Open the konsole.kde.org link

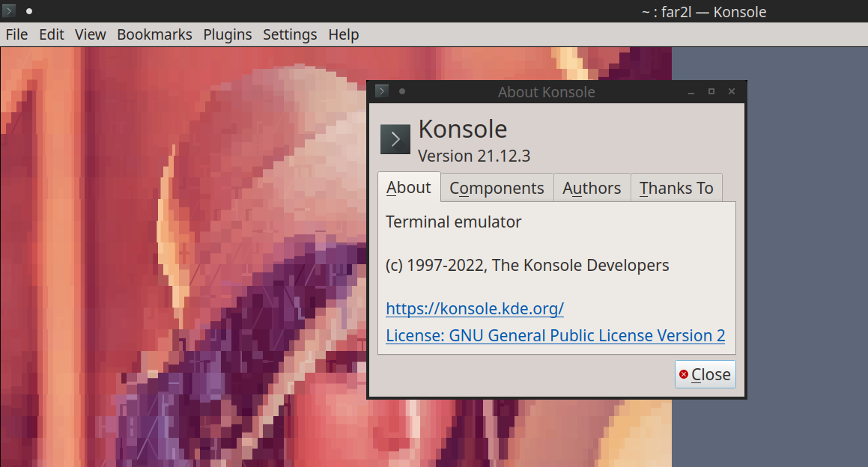coord(474,308)
